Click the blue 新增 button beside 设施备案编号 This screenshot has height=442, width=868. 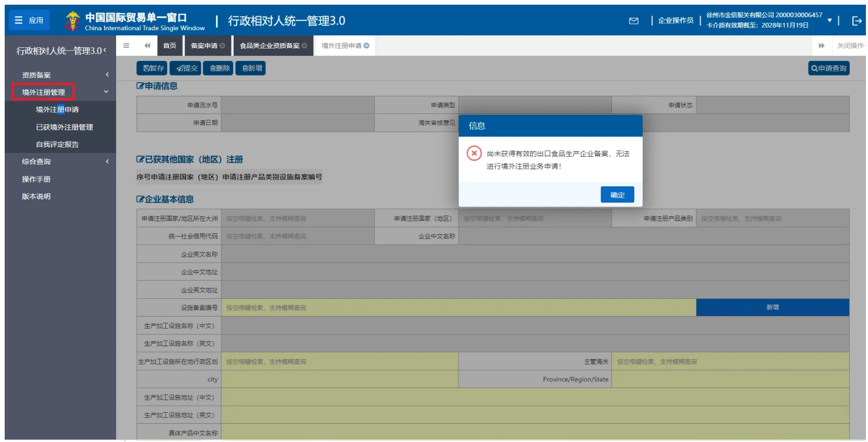click(773, 308)
